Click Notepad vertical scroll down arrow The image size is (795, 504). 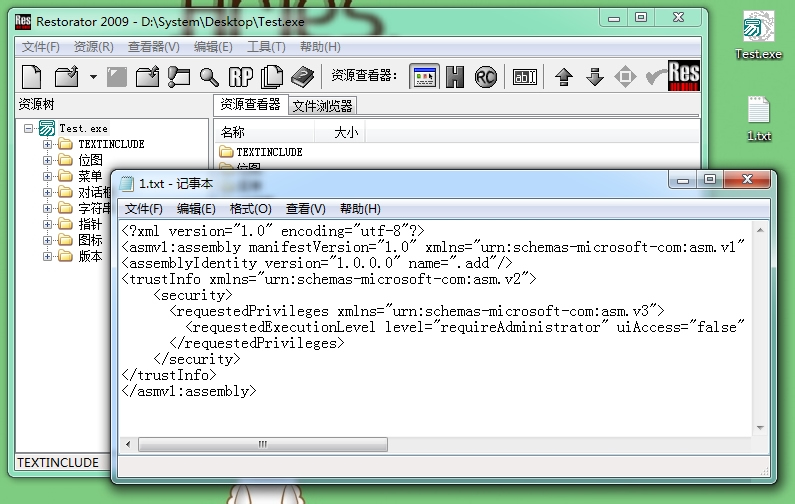pos(760,428)
